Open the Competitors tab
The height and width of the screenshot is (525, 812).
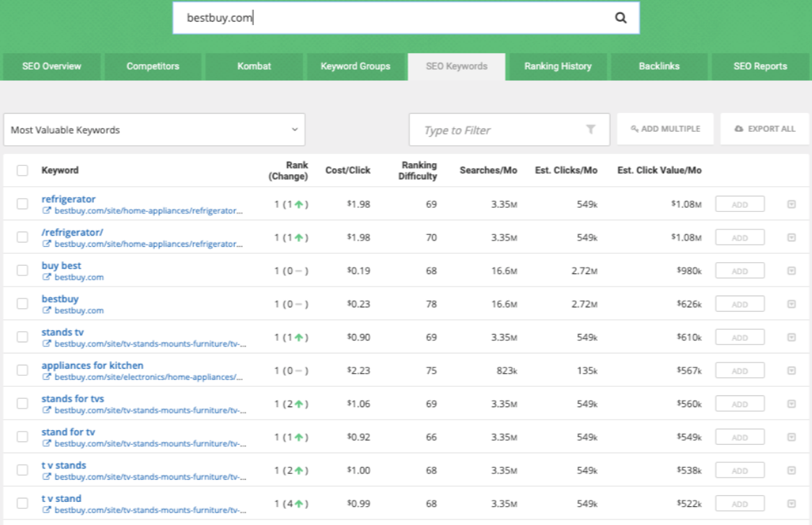click(153, 66)
